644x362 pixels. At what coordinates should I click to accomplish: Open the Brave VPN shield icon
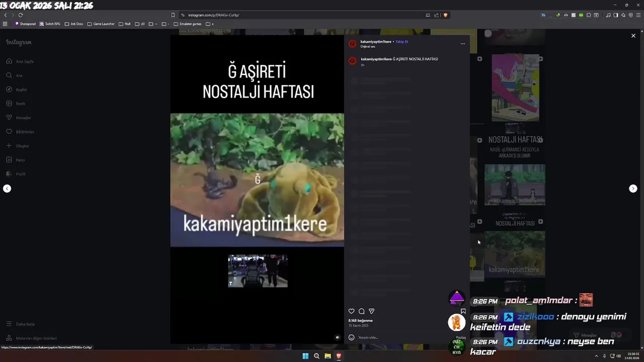pos(631,15)
